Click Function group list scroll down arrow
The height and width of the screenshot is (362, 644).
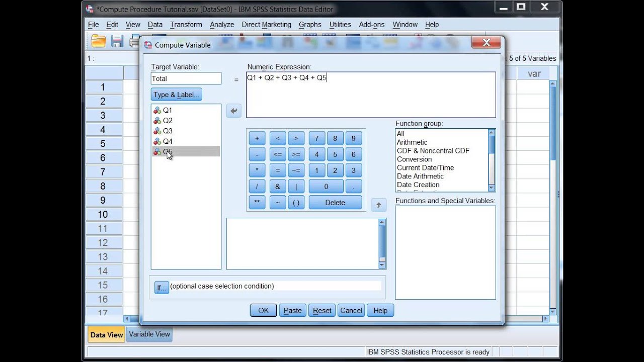tap(492, 188)
